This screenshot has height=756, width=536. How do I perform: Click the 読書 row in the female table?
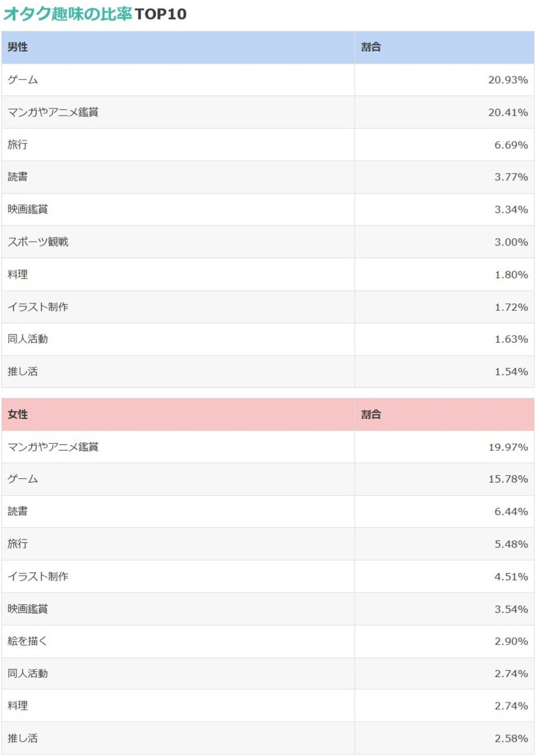click(x=268, y=511)
